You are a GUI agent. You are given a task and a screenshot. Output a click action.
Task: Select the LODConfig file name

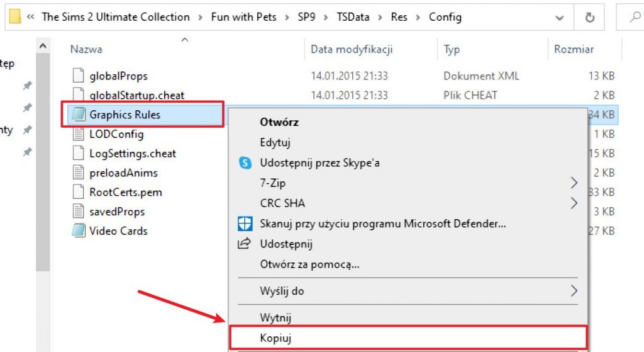[116, 134]
